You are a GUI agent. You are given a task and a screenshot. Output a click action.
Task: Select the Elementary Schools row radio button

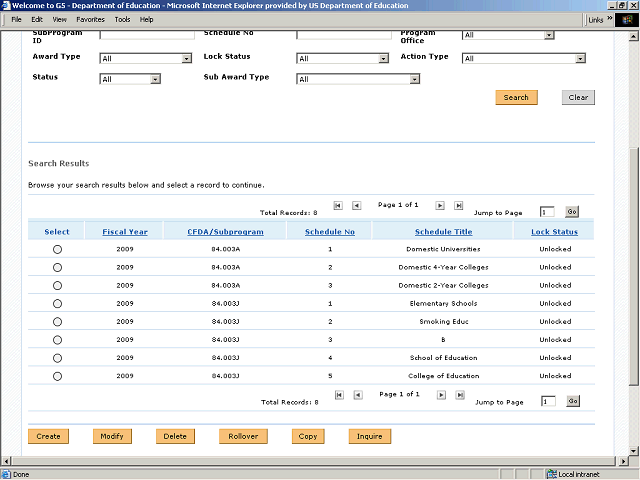coord(57,304)
